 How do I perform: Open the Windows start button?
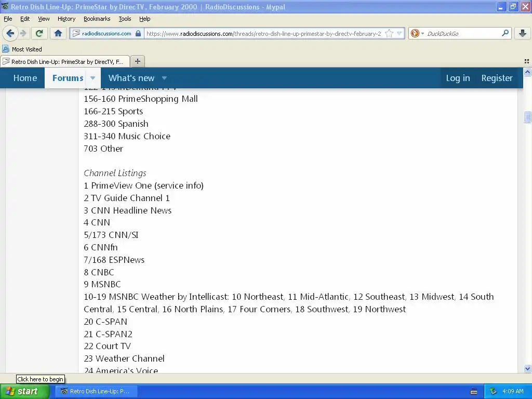[x=25, y=391]
